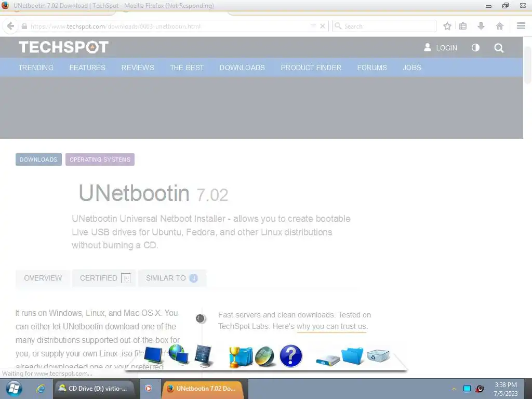Open the REVIEWS menu item
This screenshot has height=399, width=532.
click(x=137, y=68)
